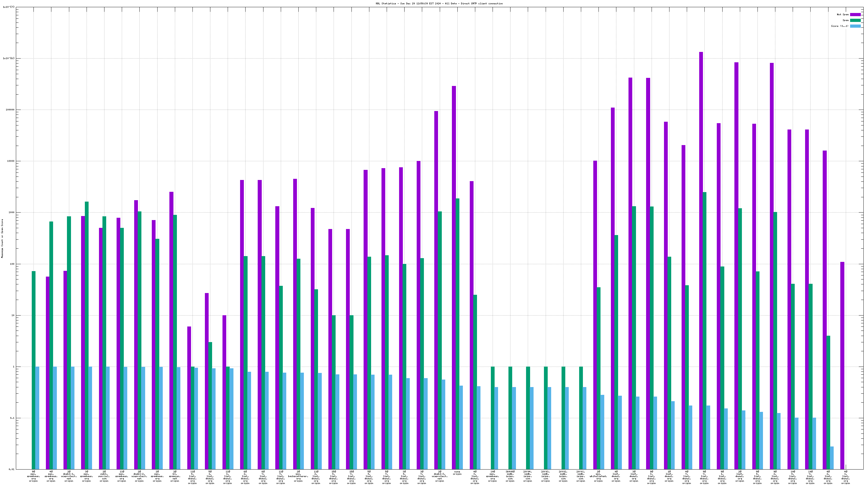
Task: Click the purple Not Spam legend swatch
Action: point(855,14)
